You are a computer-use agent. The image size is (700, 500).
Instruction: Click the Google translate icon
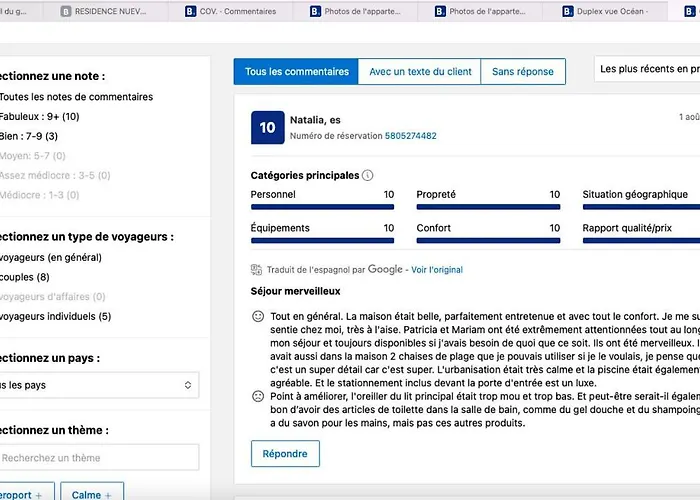257,269
